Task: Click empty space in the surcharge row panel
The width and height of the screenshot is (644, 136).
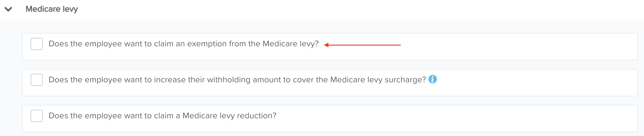Action: [538, 83]
